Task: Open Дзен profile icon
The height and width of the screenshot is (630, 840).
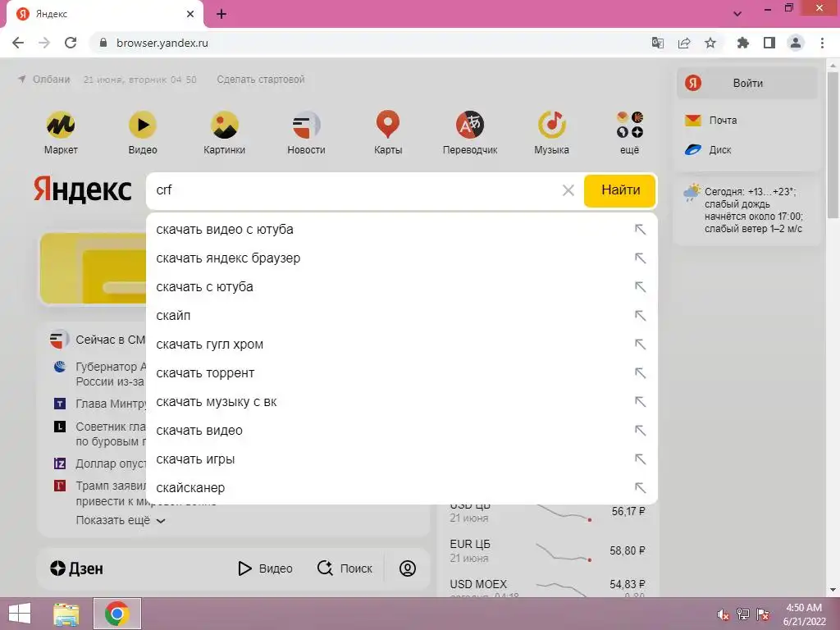Action: tap(408, 568)
